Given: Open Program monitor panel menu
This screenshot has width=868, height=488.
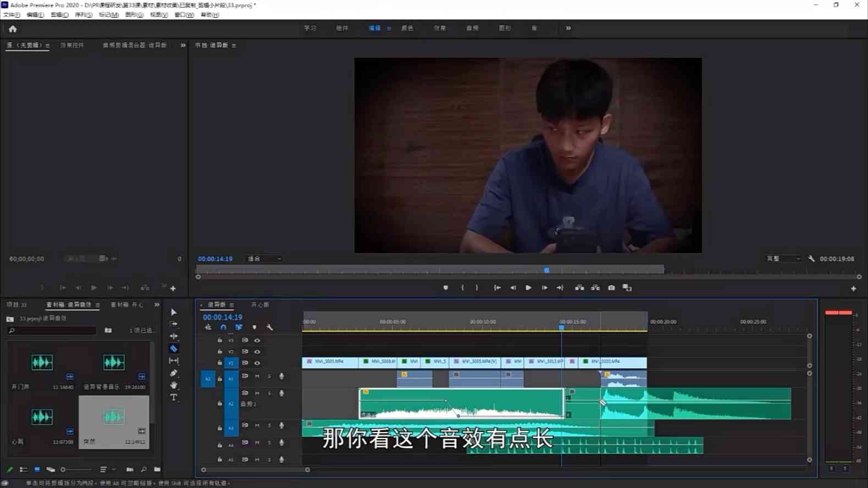Looking at the screenshot, I should coord(234,46).
